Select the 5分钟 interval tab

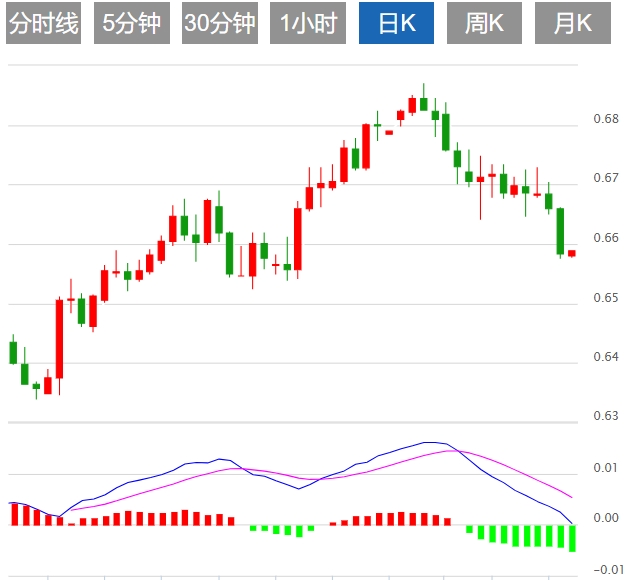pos(132,23)
